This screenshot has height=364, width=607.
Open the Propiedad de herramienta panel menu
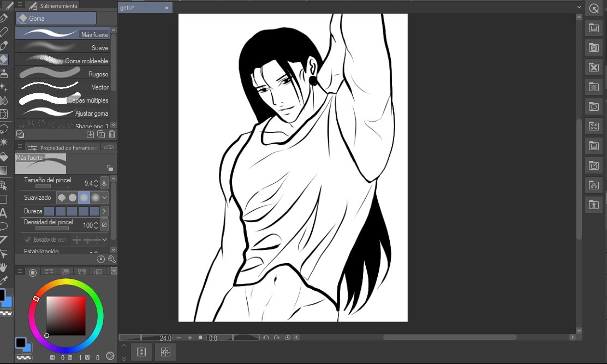click(20, 147)
